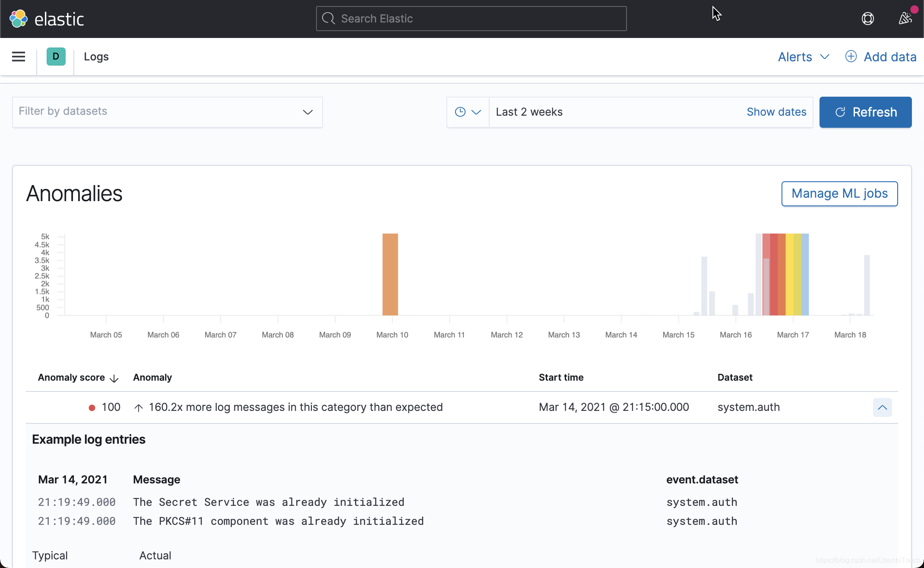Click the Elastic logo icon
The height and width of the screenshot is (568, 924).
(x=19, y=19)
